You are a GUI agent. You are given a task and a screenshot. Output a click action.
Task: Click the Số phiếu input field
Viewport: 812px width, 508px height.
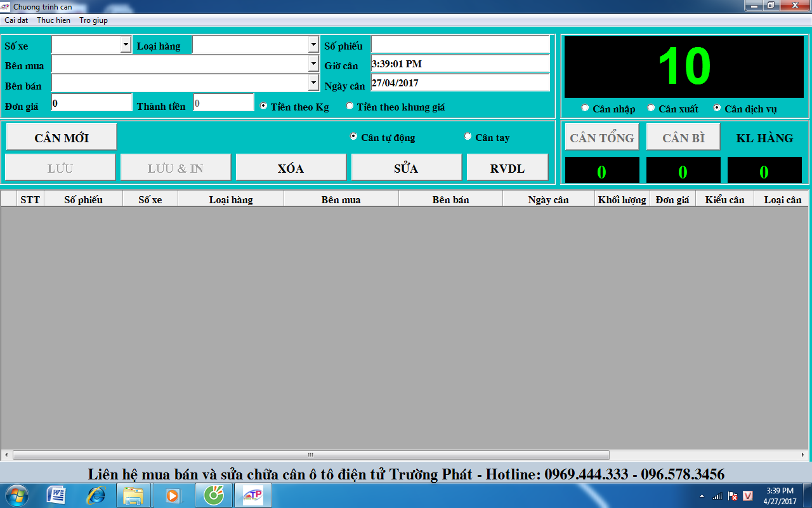point(460,44)
